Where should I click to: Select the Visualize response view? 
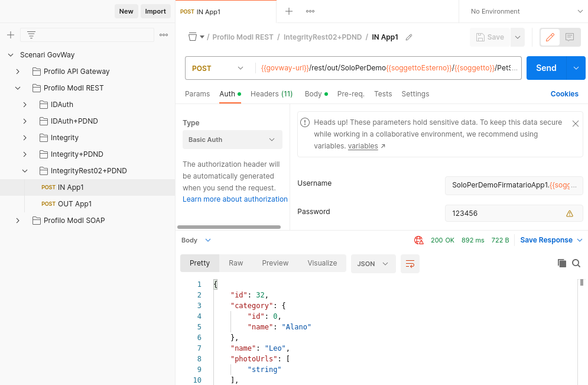click(x=322, y=263)
